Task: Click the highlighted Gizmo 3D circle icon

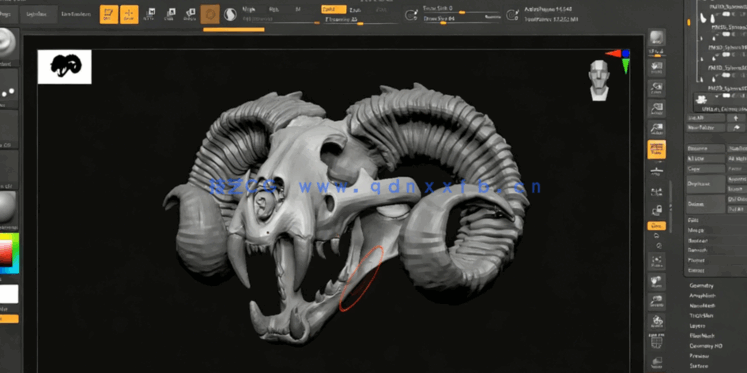Action: [210, 14]
